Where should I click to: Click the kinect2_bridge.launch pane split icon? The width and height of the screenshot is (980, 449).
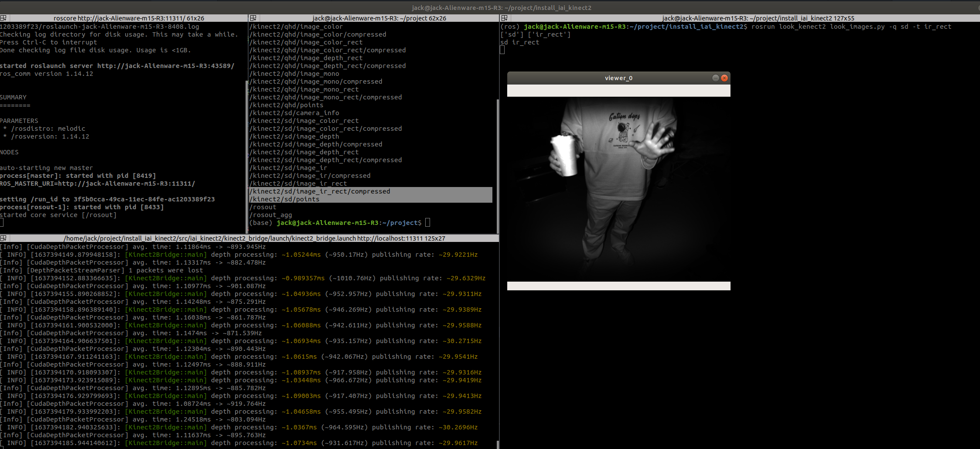tap(3, 238)
